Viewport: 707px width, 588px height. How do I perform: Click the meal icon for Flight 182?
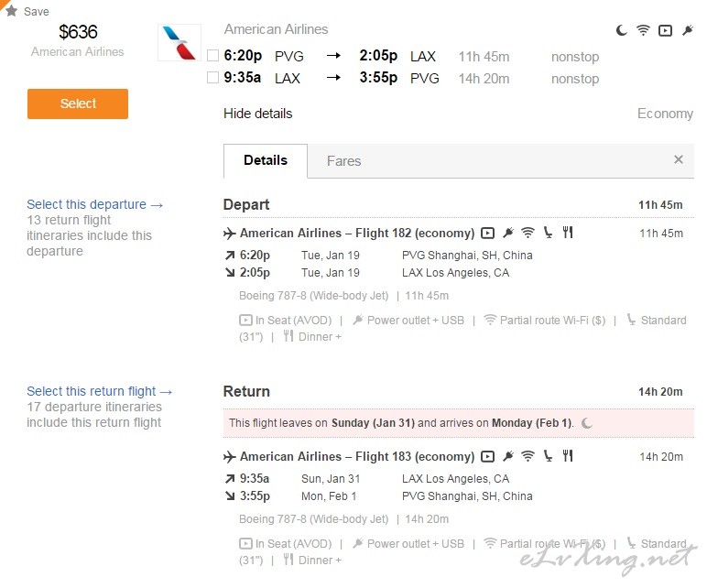pyautogui.click(x=568, y=233)
